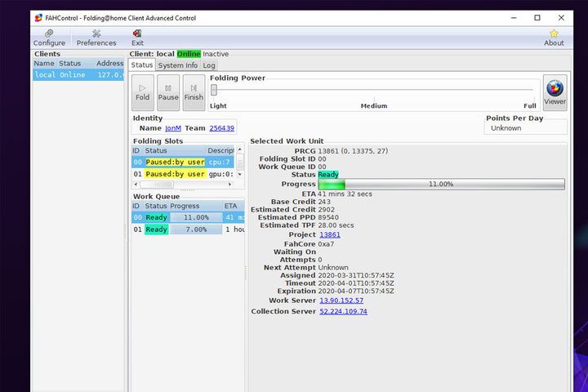Switch to the System Info tab
The image size is (588, 392).
[x=178, y=65]
